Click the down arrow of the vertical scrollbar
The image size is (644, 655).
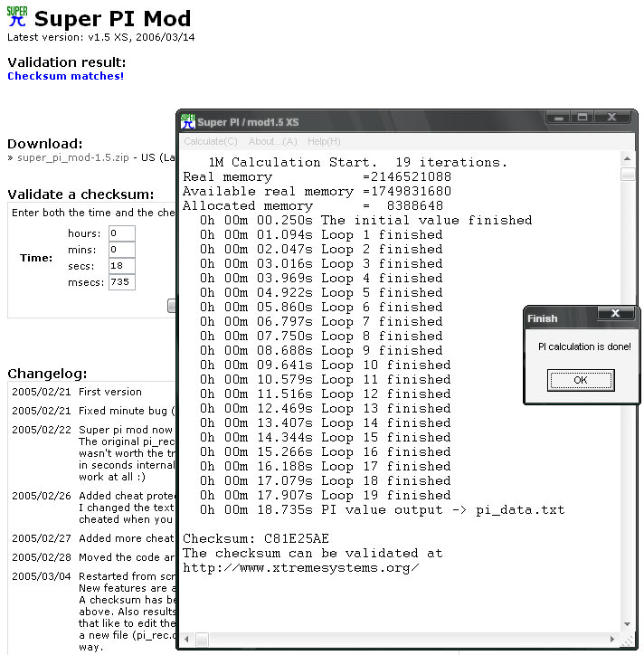628,623
